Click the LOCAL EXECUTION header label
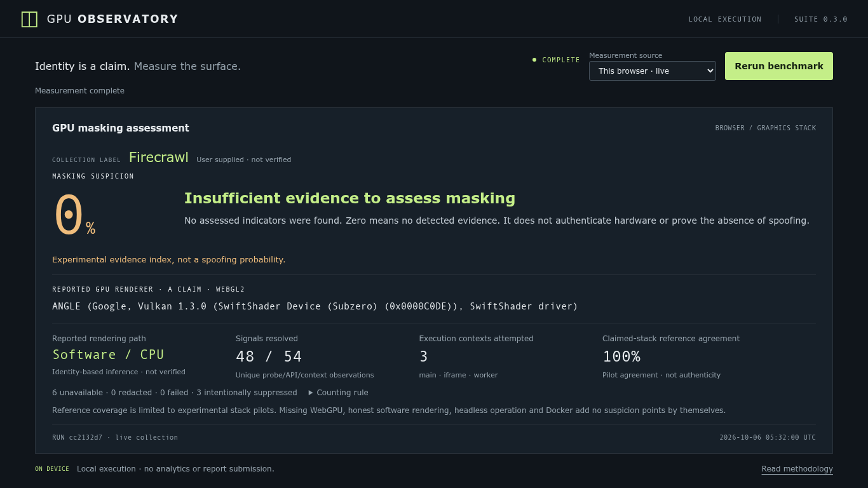The width and height of the screenshot is (868, 488). pos(725,19)
